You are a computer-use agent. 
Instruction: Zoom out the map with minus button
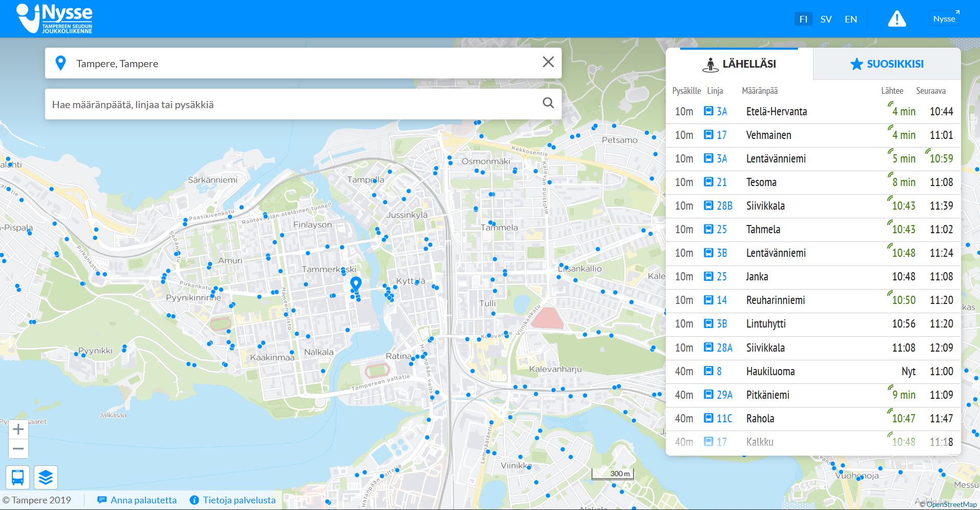[18, 449]
